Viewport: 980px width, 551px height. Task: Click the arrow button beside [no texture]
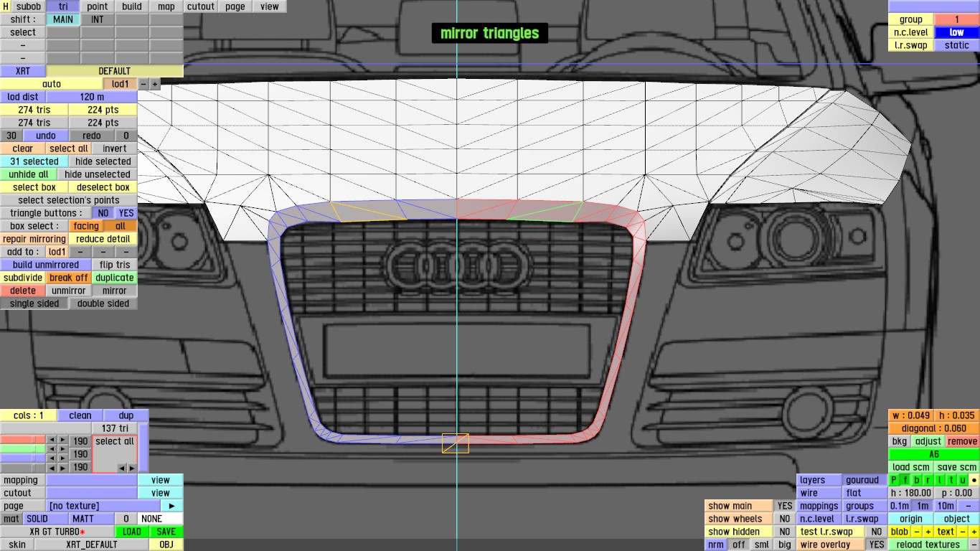coord(171,506)
